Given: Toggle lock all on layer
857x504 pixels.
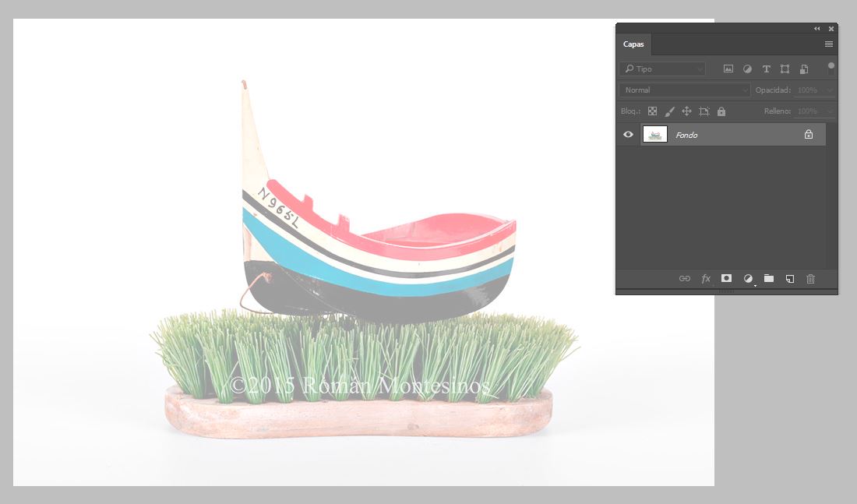Looking at the screenshot, I should click(x=721, y=111).
